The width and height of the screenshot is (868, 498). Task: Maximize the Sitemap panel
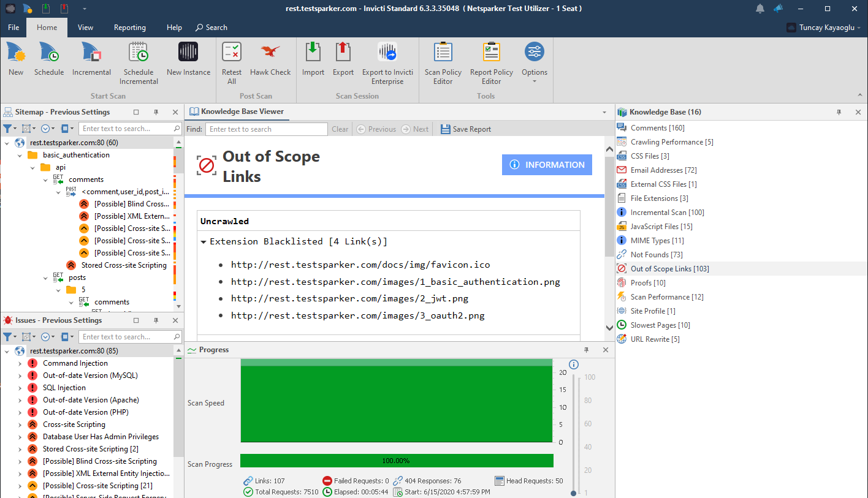click(136, 112)
